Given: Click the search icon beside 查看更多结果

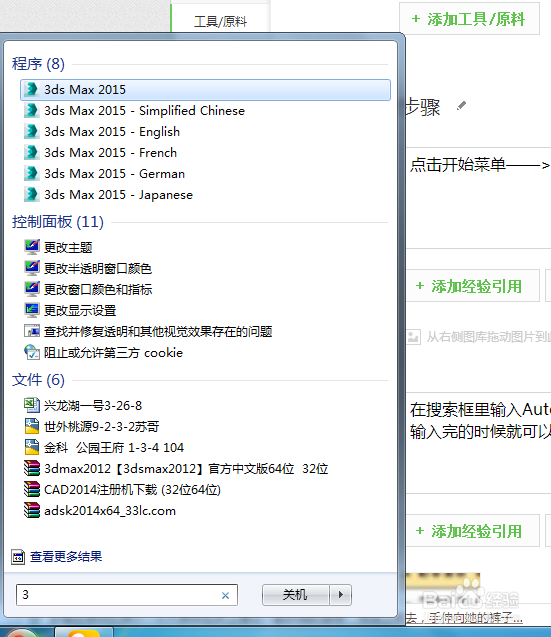Looking at the screenshot, I should click(x=17, y=557).
